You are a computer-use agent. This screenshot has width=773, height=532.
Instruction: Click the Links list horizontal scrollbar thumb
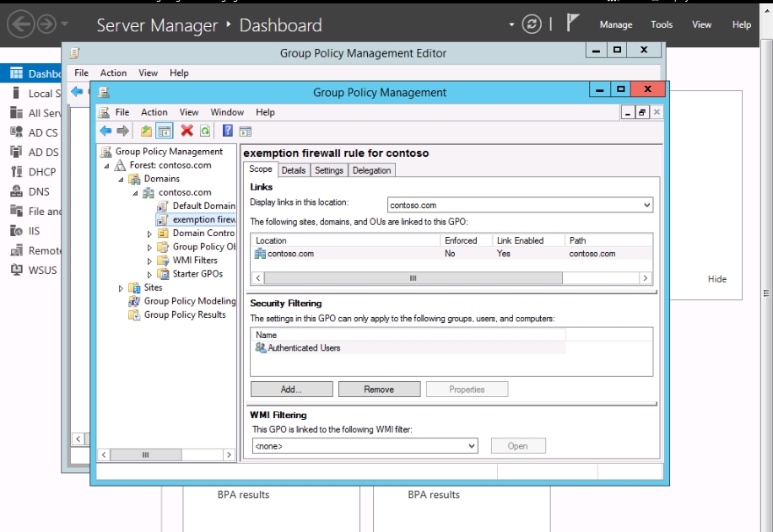[414, 278]
